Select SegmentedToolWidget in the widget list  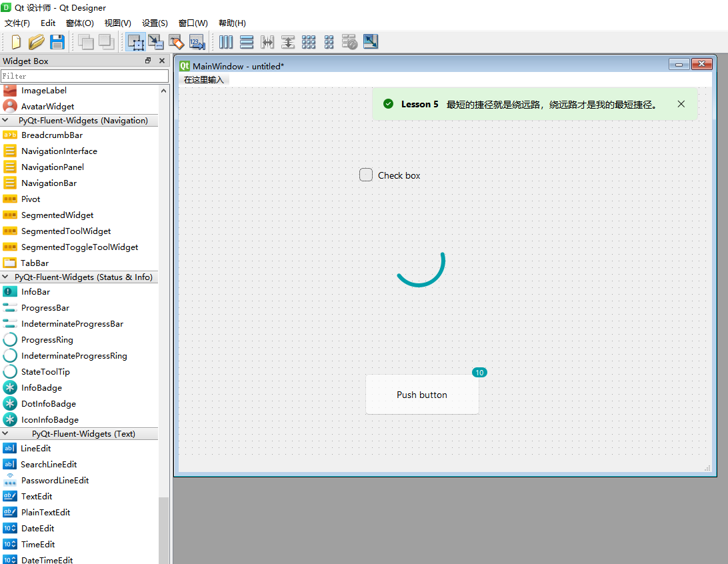pyautogui.click(x=66, y=231)
